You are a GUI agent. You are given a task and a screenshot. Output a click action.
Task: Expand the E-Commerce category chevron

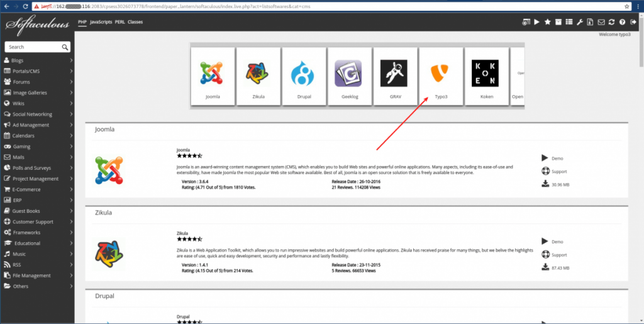pos(72,189)
